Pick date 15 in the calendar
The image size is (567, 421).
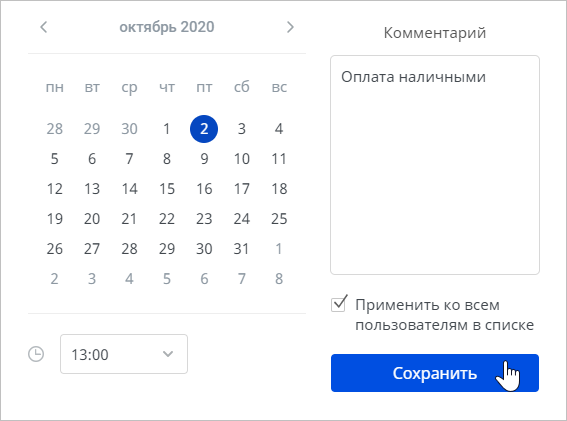(x=167, y=189)
